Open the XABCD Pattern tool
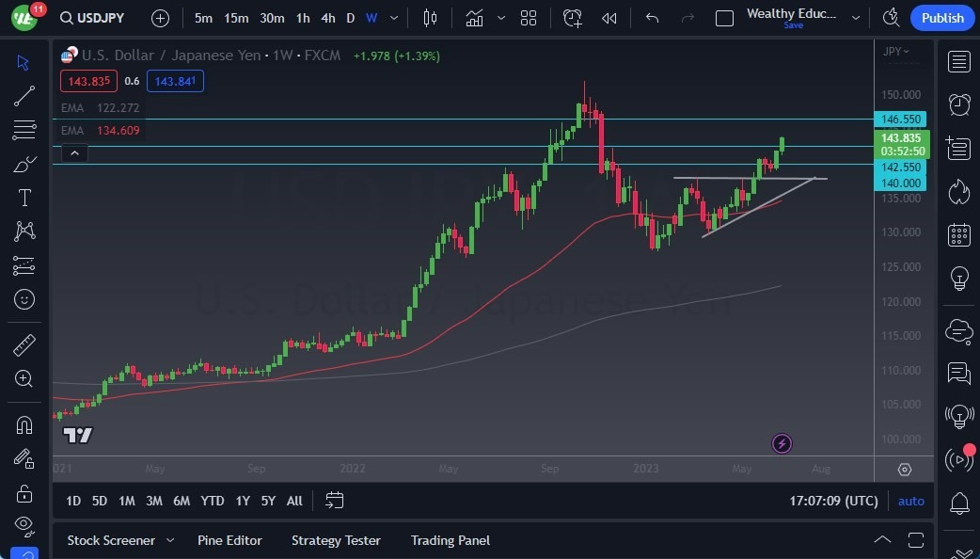 pyautogui.click(x=24, y=232)
